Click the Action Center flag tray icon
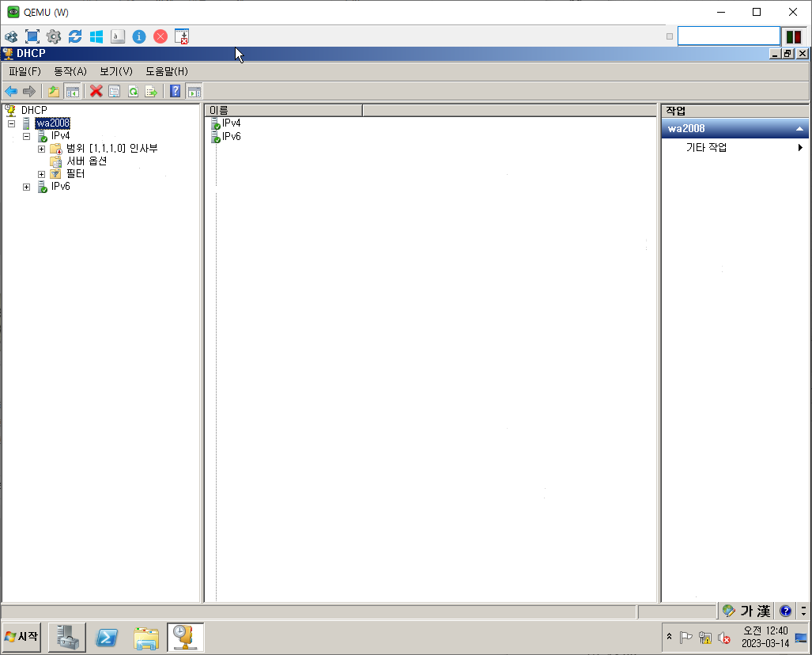Screen dimensions: 812x655 685,638
